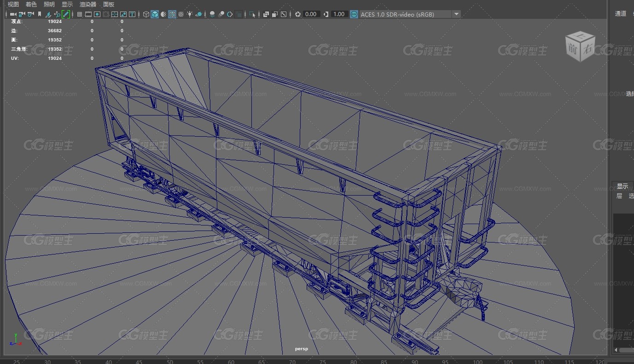Click the image plane icon

point(48,14)
